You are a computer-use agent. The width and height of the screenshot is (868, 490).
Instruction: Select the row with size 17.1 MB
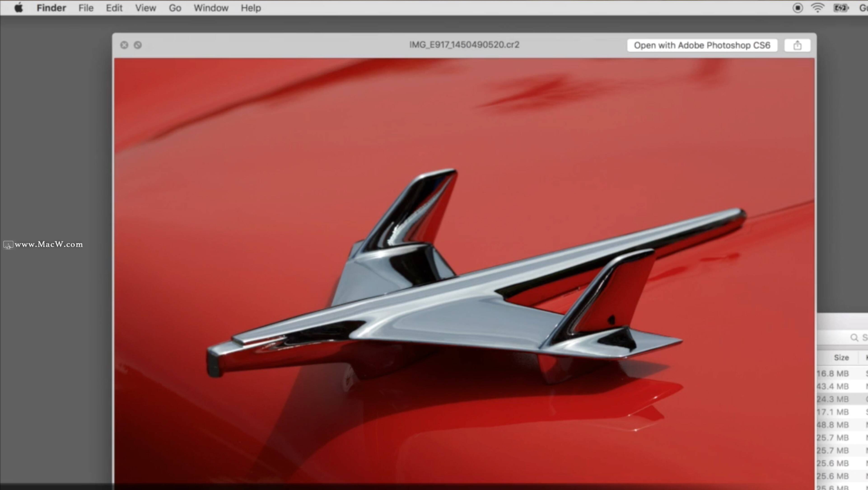tap(842, 412)
